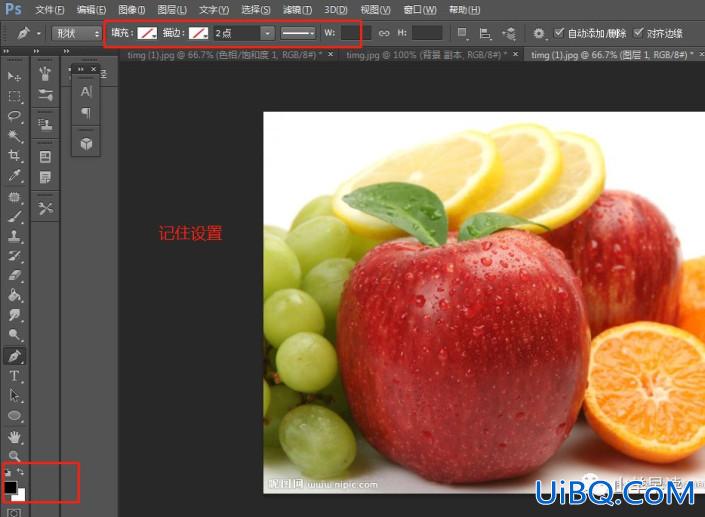This screenshot has width=705, height=517.
Task: Toggle link between width and height
Action: (384, 33)
